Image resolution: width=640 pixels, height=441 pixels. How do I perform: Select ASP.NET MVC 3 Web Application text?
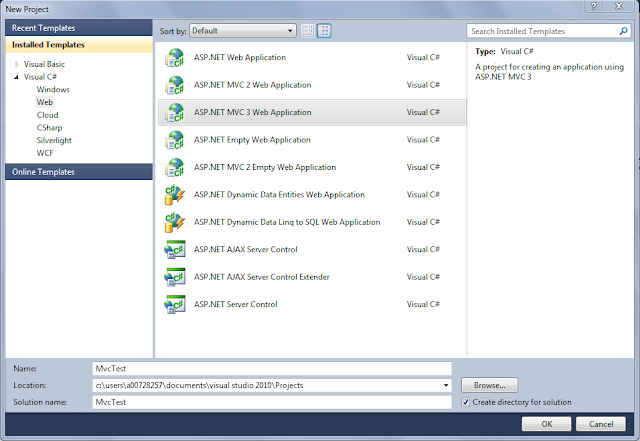click(x=252, y=112)
